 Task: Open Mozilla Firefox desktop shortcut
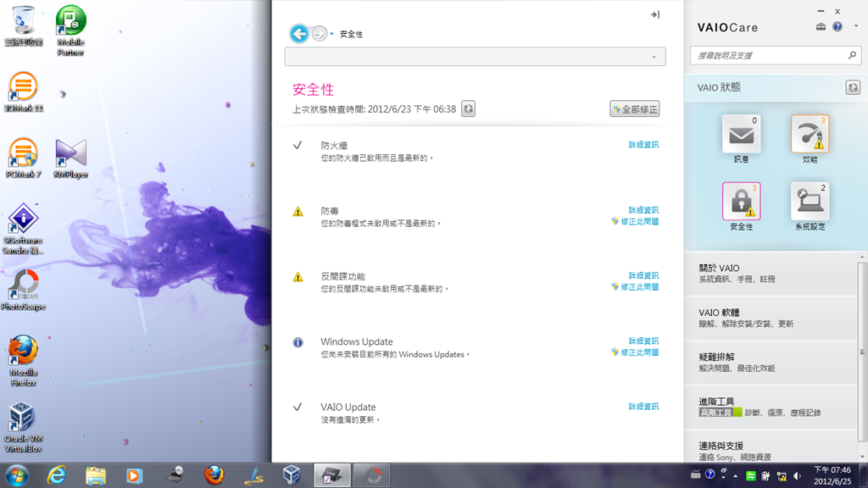(x=23, y=360)
